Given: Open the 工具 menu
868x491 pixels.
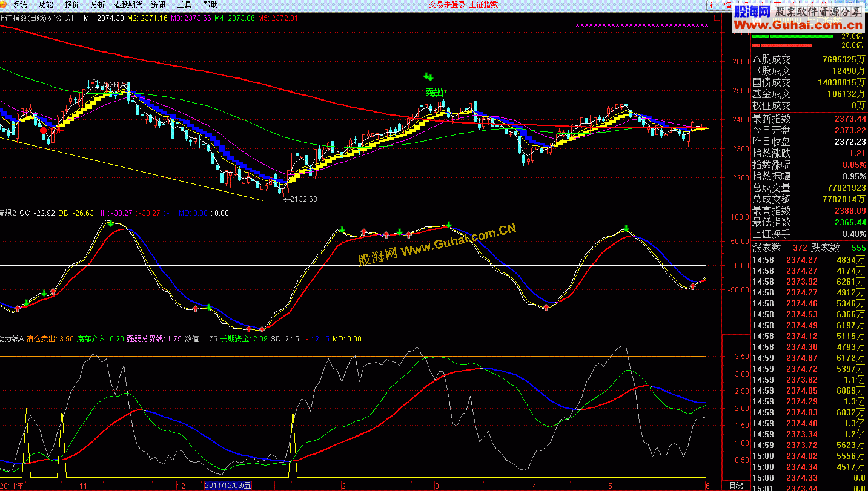Looking at the screenshot, I should click(184, 4).
